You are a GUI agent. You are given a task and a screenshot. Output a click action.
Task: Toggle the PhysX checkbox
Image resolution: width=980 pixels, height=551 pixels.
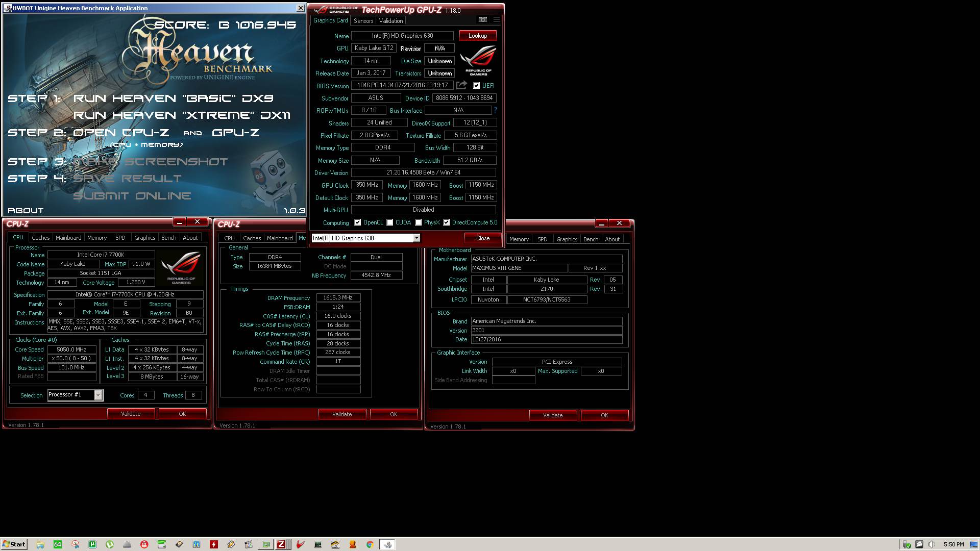click(419, 222)
